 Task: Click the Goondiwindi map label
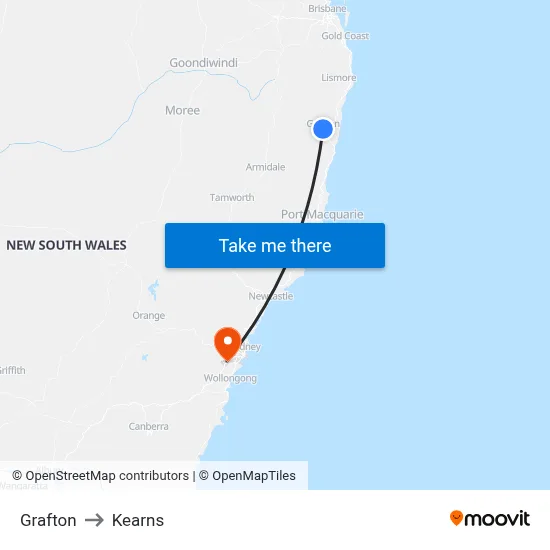(203, 63)
